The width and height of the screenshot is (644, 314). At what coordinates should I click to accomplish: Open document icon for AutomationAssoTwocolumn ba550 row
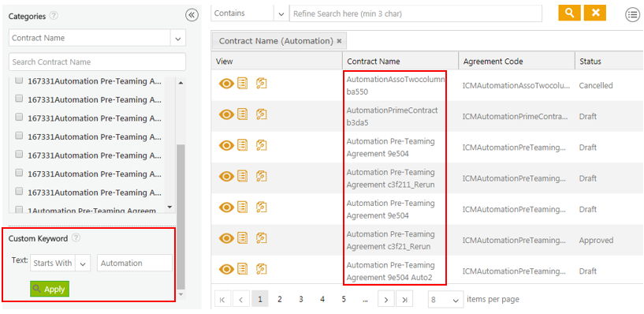tap(243, 84)
